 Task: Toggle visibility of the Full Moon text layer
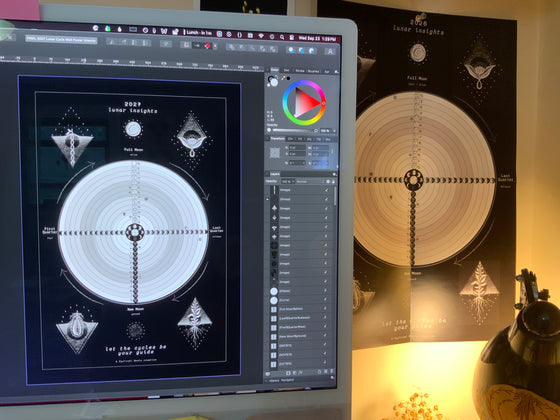(x=325, y=309)
